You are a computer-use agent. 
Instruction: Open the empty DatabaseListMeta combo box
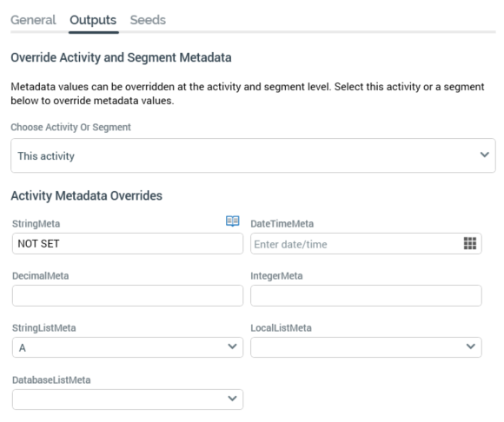tap(128, 399)
